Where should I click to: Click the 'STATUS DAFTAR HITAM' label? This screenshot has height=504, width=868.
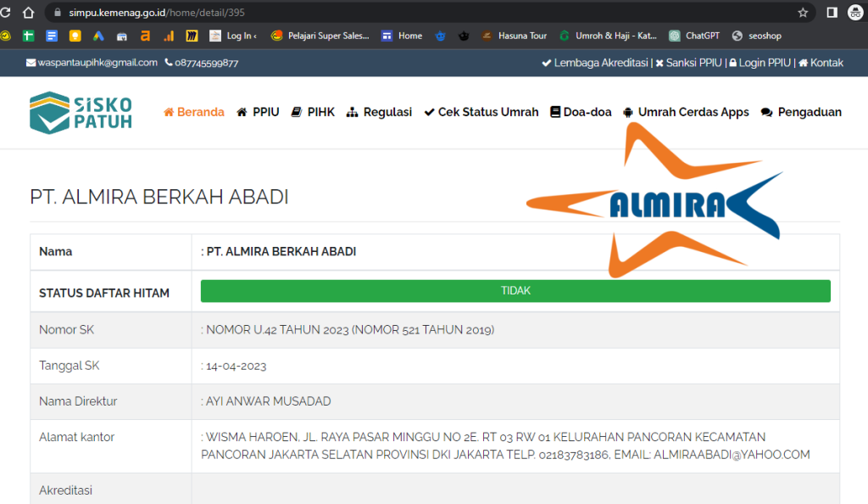(x=104, y=293)
